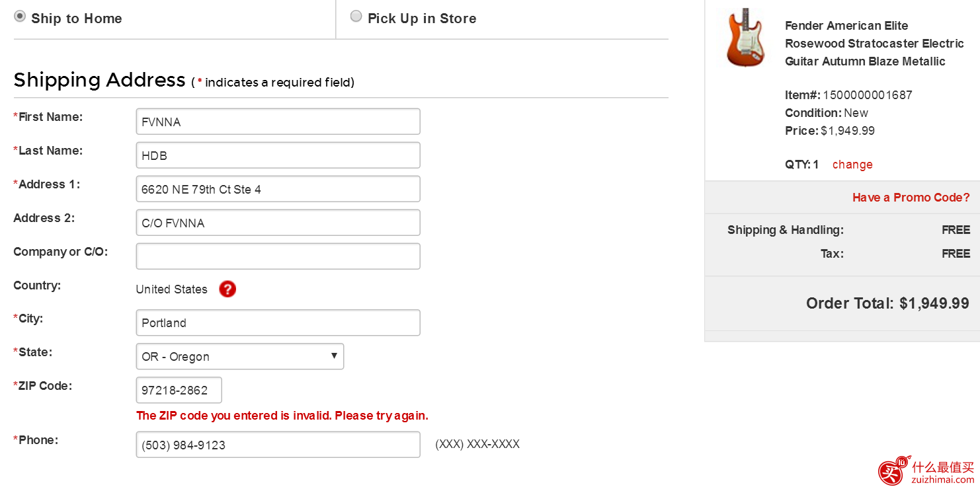Click the Pick Up in Store label text
The image size is (980, 489).
[x=422, y=19]
